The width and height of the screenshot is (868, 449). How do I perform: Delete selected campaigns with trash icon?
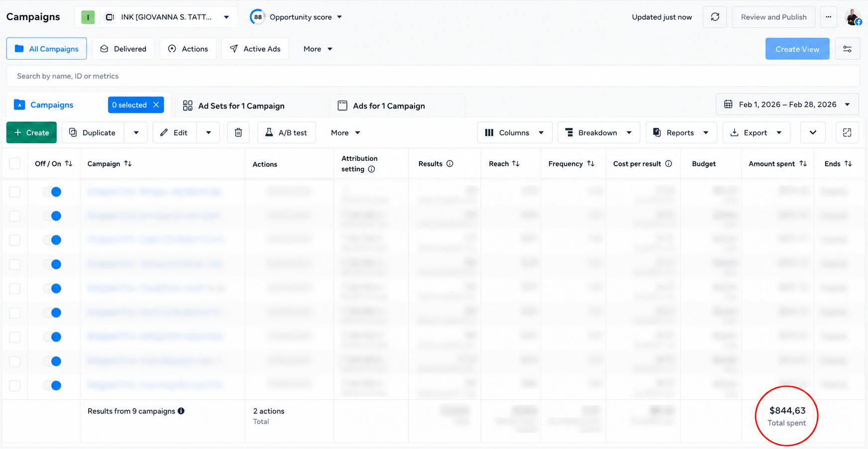click(238, 132)
